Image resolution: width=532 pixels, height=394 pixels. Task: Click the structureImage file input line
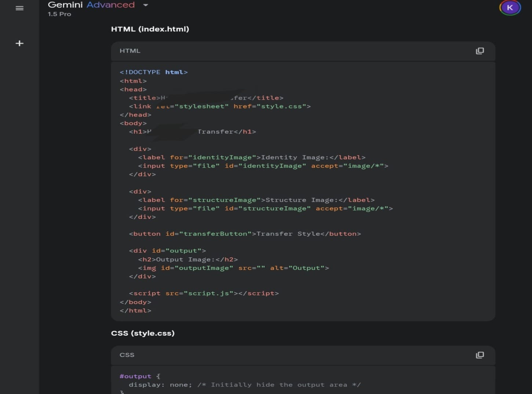click(265, 209)
